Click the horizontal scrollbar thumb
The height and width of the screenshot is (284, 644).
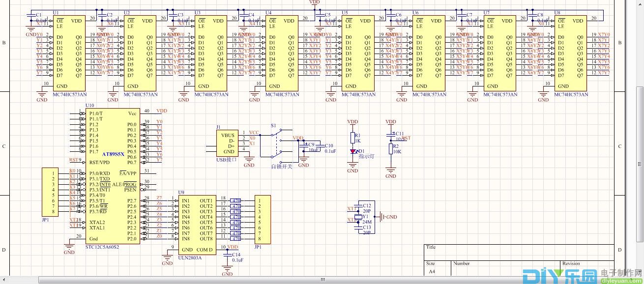click(322, 280)
